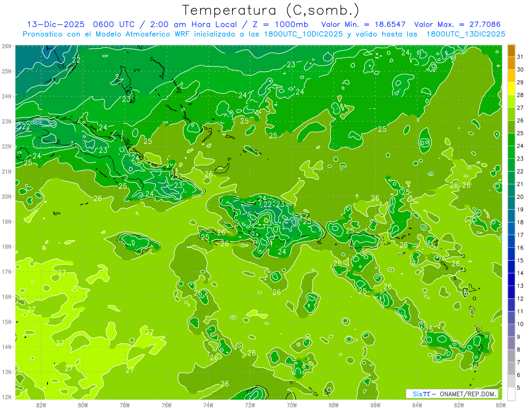This screenshot has width=532, height=411.
Task: Click the '76W' longitude axis label
Action: 166,404
